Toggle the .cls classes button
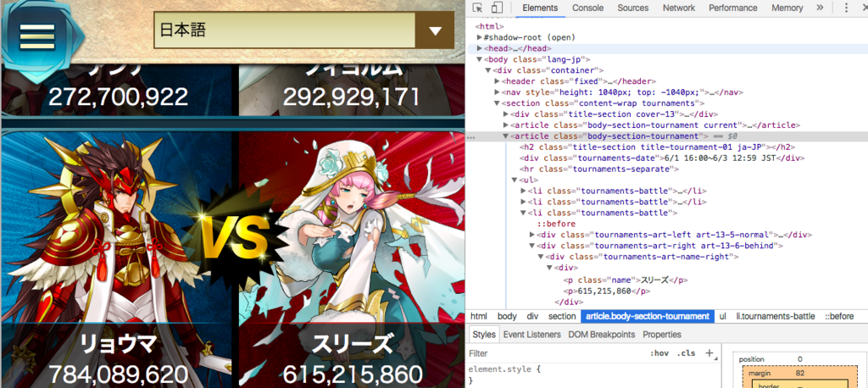Screen dimensions: 868x388 coord(687,353)
